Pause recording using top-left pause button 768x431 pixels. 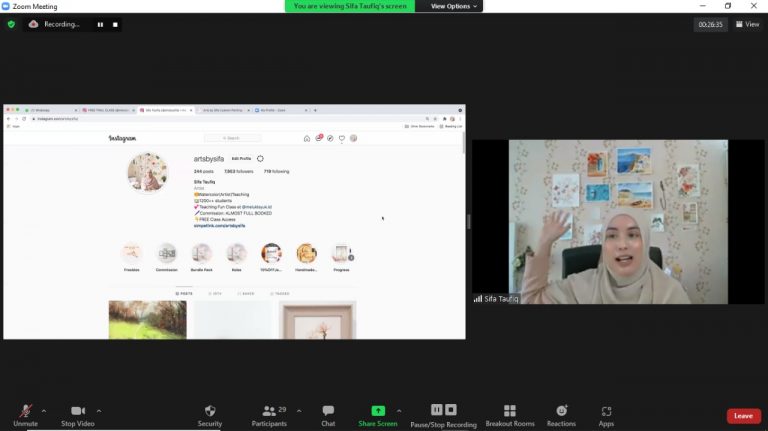click(100, 24)
